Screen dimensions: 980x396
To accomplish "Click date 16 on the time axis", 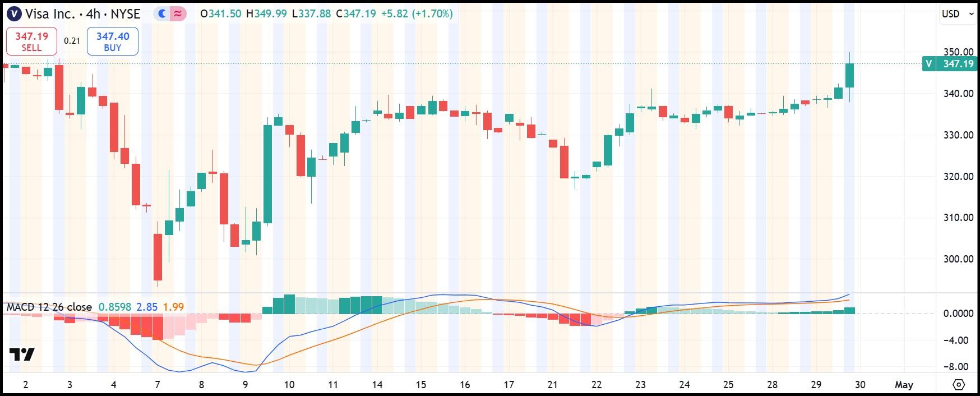I will (x=465, y=385).
